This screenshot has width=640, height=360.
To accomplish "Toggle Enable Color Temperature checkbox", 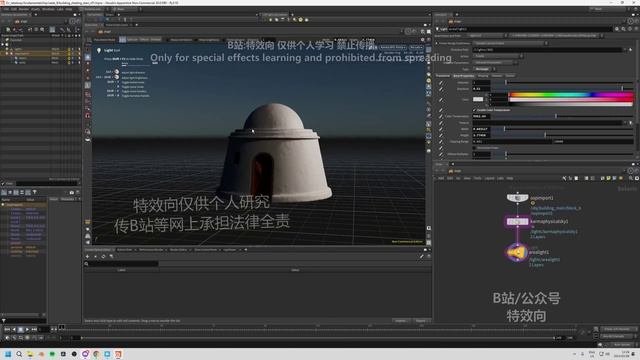I will coord(474,110).
